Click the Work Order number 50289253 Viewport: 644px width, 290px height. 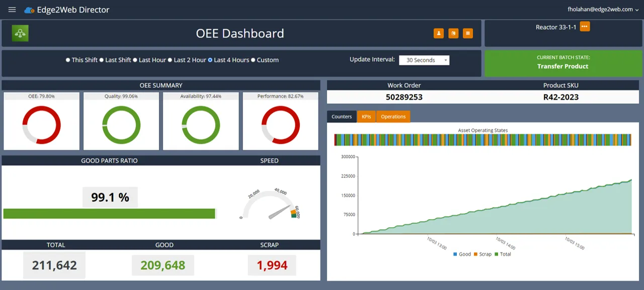(404, 97)
